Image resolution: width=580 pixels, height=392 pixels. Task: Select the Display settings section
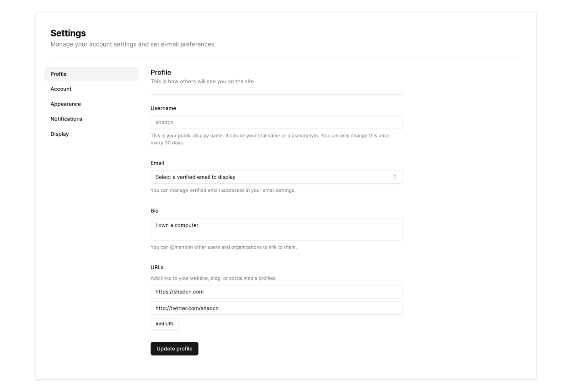point(59,134)
